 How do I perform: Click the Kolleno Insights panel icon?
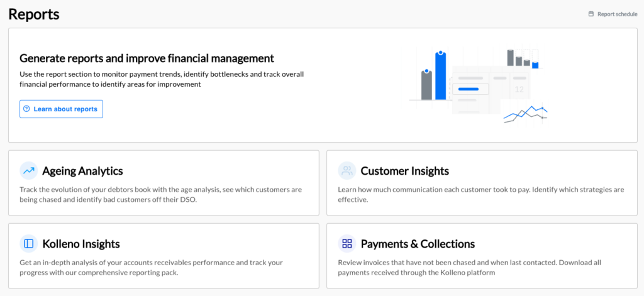coord(29,244)
